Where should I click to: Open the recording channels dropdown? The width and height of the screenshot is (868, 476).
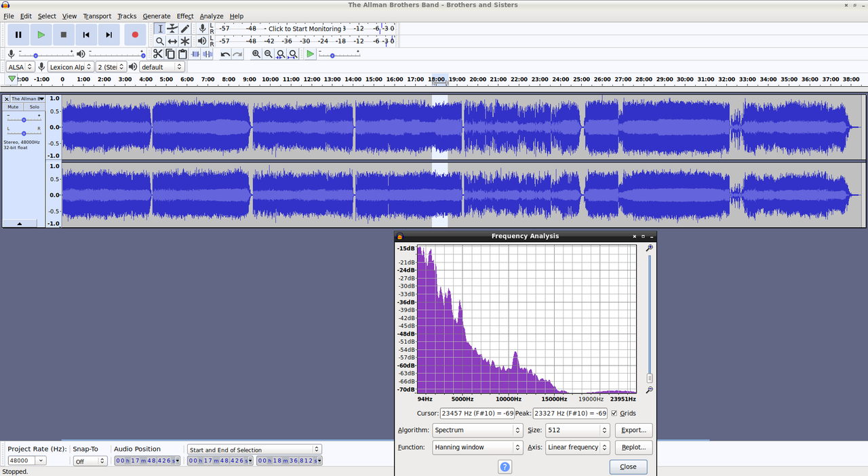tap(111, 66)
